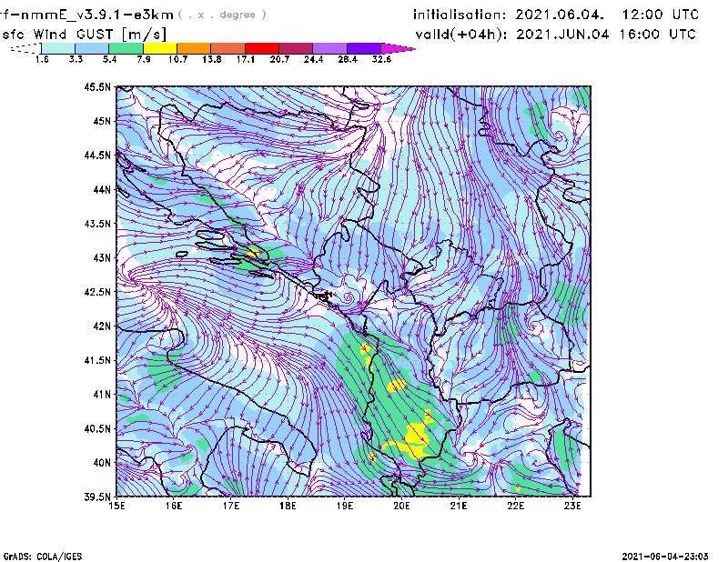The width and height of the screenshot is (728, 562).
Task: Click the 21E longitude label
Action: click(459, 506)
